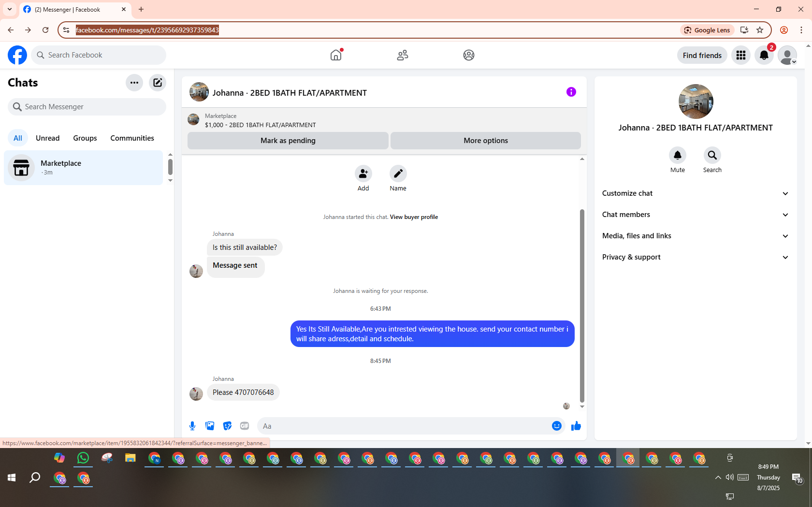Go to the Home feed icon

point(336,55)
